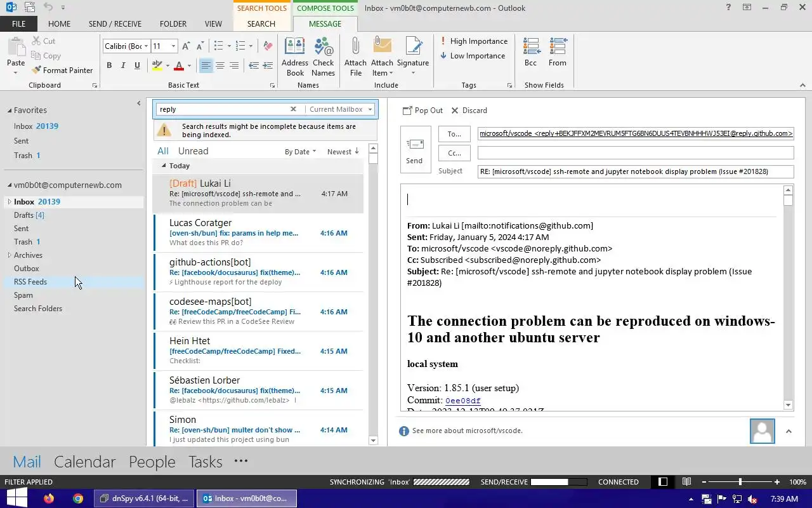This screenshot has height=508, width=812.
Task: Open Attach Item menu
Action: point(382,57)
